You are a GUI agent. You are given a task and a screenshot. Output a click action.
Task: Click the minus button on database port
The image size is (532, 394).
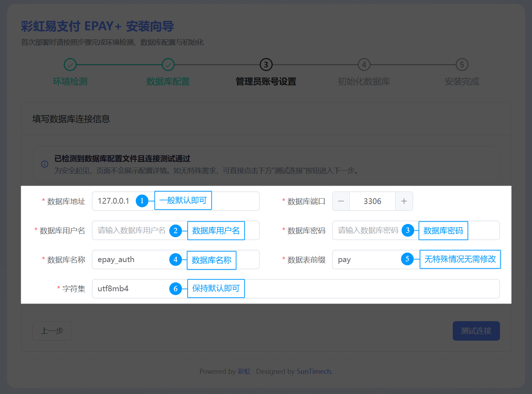pos(341,201)
